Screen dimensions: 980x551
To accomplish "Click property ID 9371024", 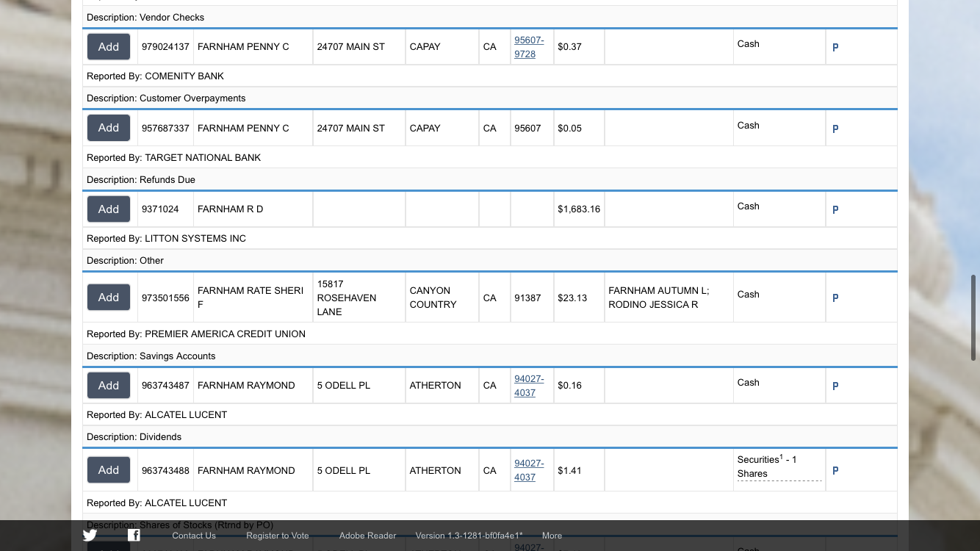I will (160, 209).
